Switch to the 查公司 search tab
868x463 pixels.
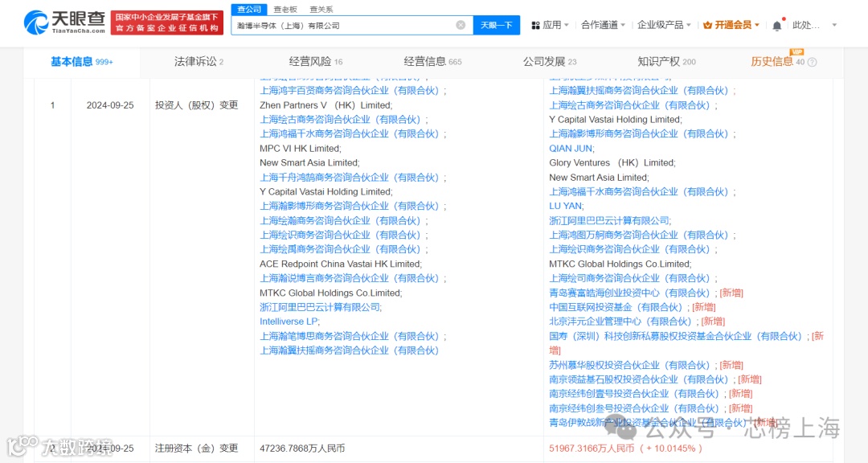tap(249, 10)
